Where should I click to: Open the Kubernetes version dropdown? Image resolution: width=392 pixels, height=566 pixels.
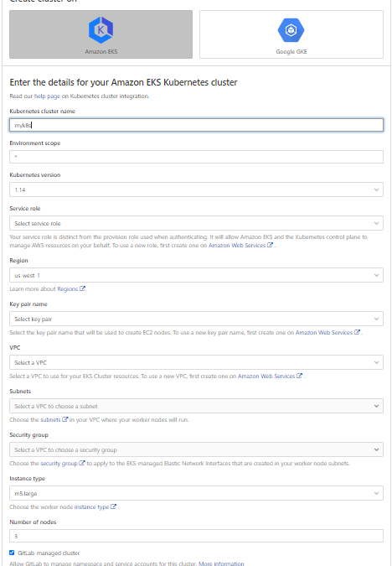pos(196,190)
